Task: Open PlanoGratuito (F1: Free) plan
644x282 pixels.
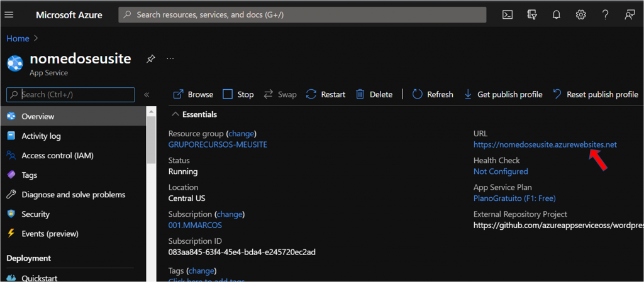Action: 514,198
